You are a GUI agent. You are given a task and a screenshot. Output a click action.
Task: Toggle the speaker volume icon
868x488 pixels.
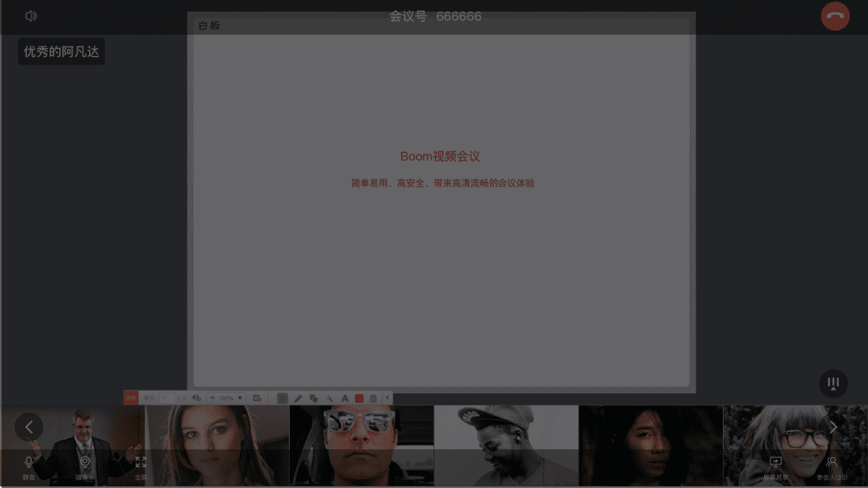tap(31, 16)
